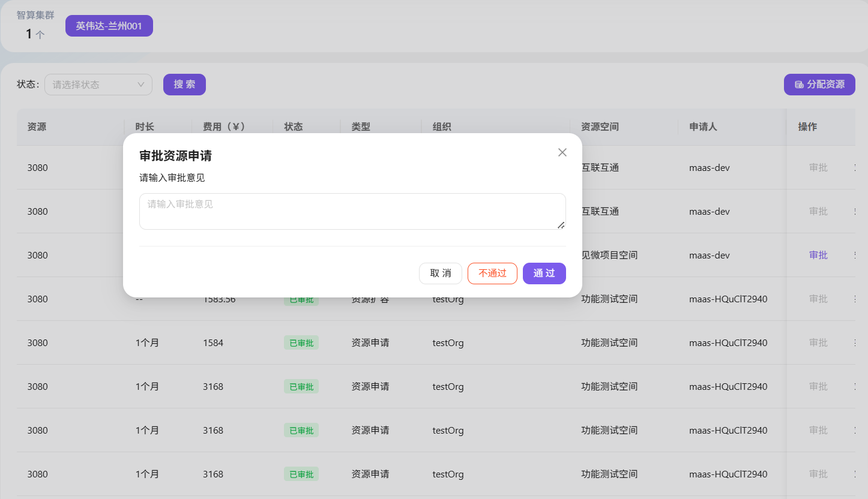Click the 操作 column header

coord(807,127)
